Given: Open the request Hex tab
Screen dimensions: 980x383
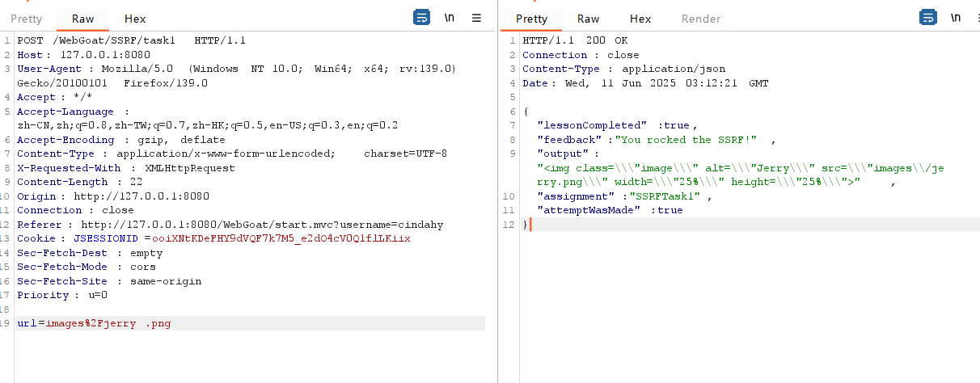Looking at the screenshot, I should [x=135, y=19].
